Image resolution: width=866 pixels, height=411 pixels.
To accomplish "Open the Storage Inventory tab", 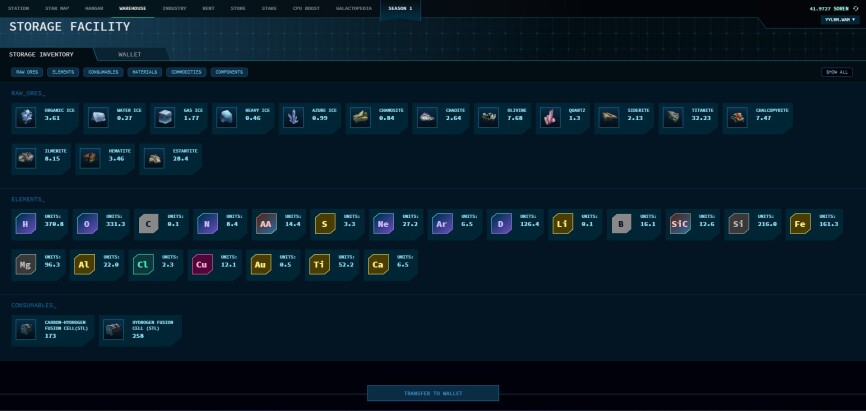I will [41, 55].
